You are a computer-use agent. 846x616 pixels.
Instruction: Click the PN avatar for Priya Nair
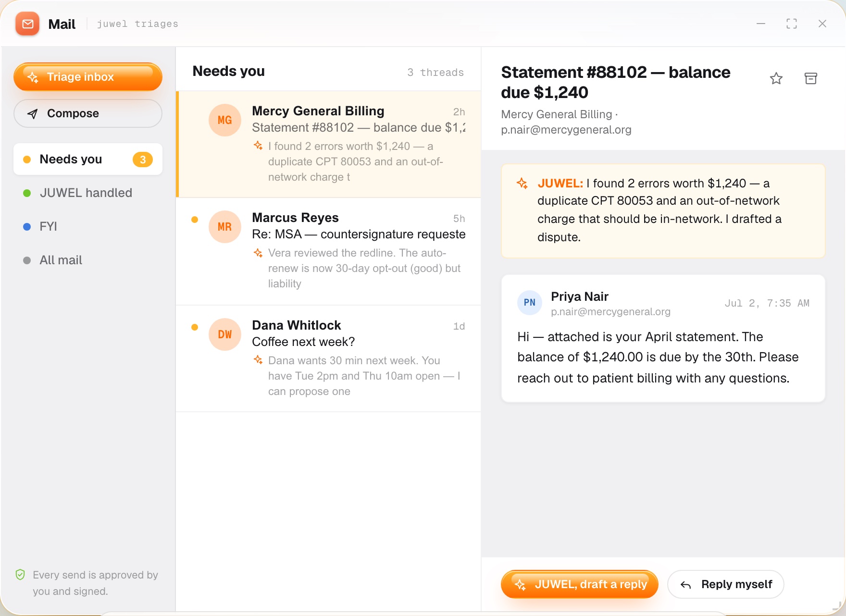(x=530, y=303)
